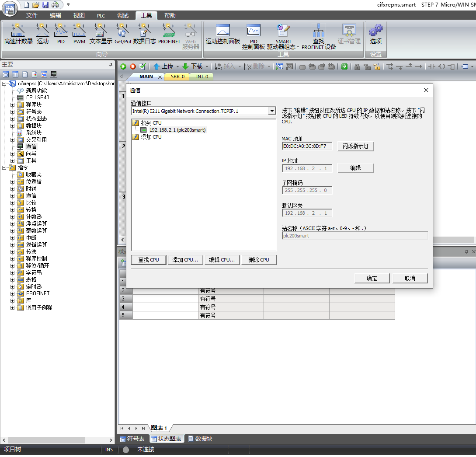Open the communication interface (通信接口) dropdown
This screenshot has height=457, width=476.
point(272,111)
